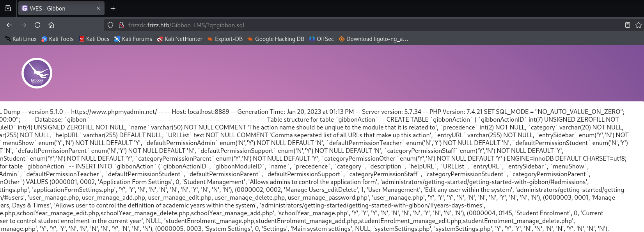The width and height of the screenshot is (644, 232).
Task: Open the tracking protection shield icon
Action: click(x=110, y=25)
